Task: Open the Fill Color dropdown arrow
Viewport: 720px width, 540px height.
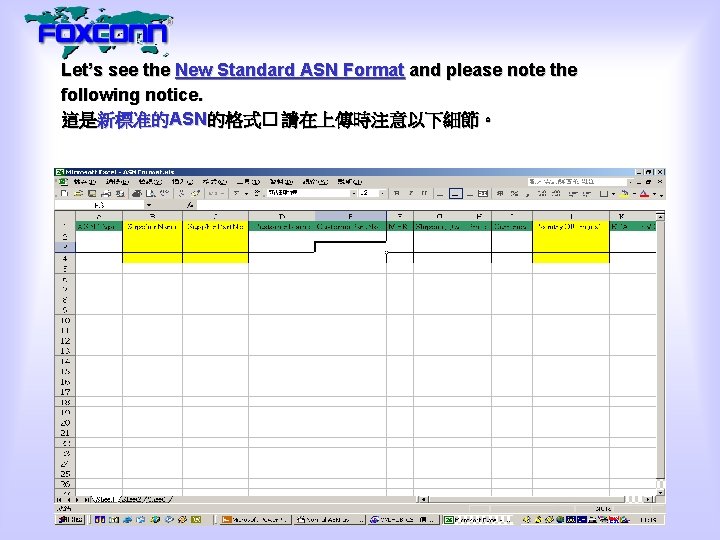Action: pyautogui.click(x=634, y=194)
